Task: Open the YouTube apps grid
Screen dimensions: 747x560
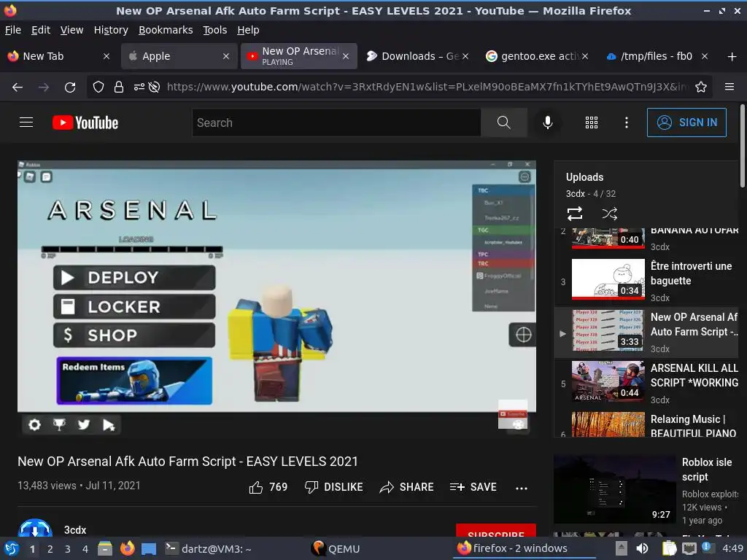Action: [x=591, y=122]
